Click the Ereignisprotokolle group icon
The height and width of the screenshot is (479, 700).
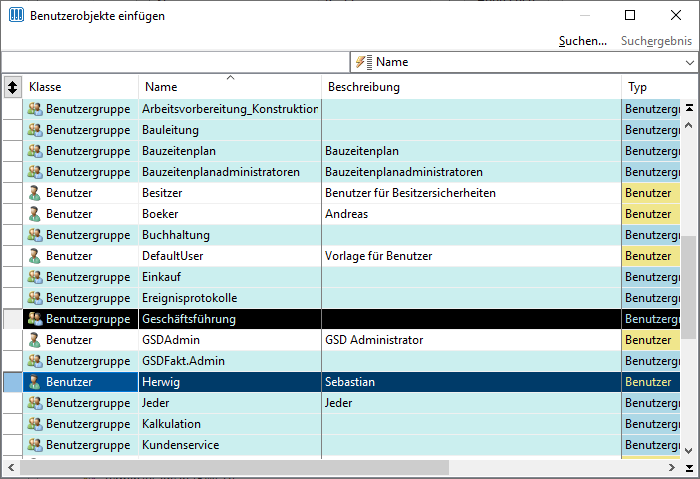35,298
